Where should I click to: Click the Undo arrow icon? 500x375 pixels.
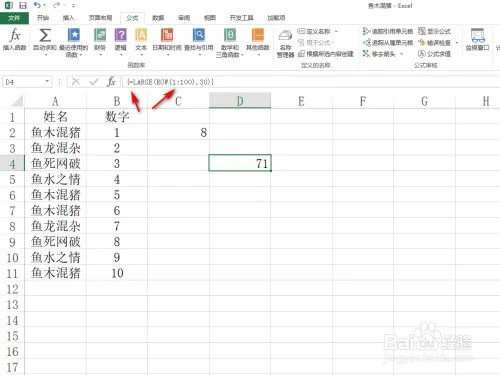pos(37,5)
